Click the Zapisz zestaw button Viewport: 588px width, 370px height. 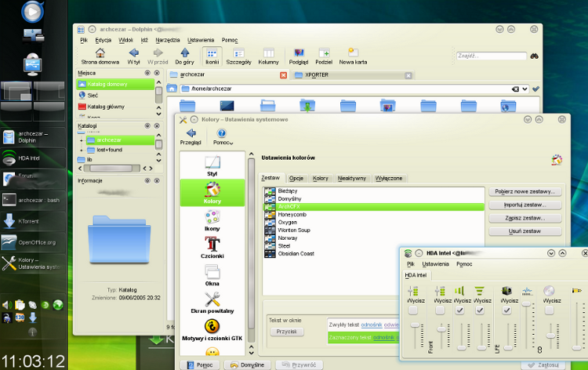click(524, 218)
